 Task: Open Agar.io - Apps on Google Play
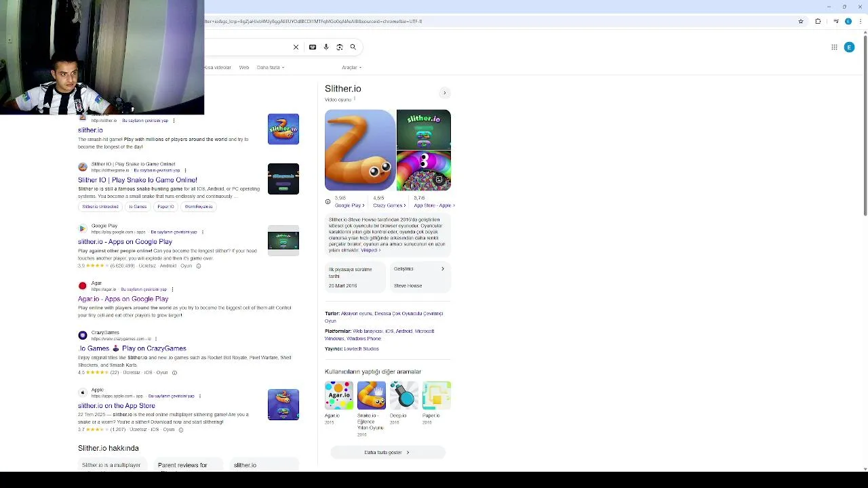coord(123,299)
